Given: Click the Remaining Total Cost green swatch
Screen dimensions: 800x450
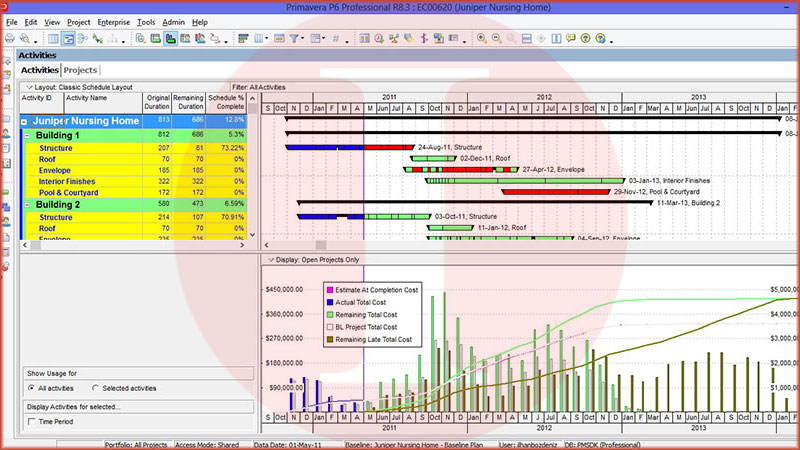Looking at the screenshot, I should [x=330, y=315].
